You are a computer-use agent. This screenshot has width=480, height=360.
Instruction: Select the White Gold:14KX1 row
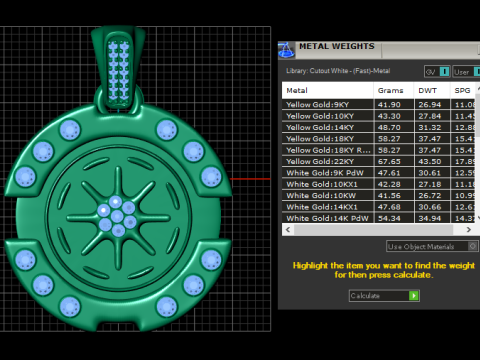tap(378, 207)
